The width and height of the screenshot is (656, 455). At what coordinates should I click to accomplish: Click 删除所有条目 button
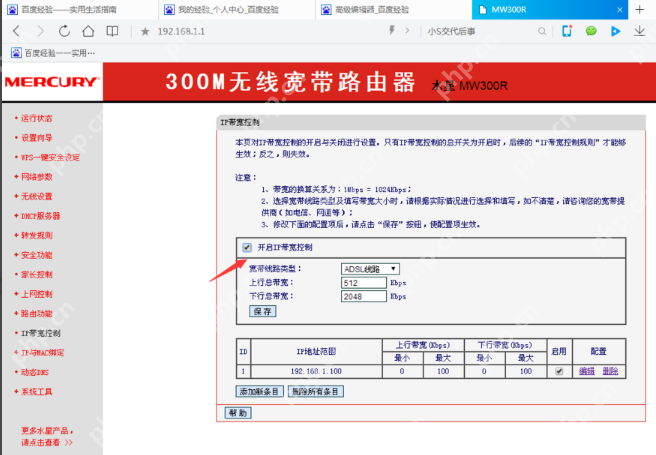(315, 391)
